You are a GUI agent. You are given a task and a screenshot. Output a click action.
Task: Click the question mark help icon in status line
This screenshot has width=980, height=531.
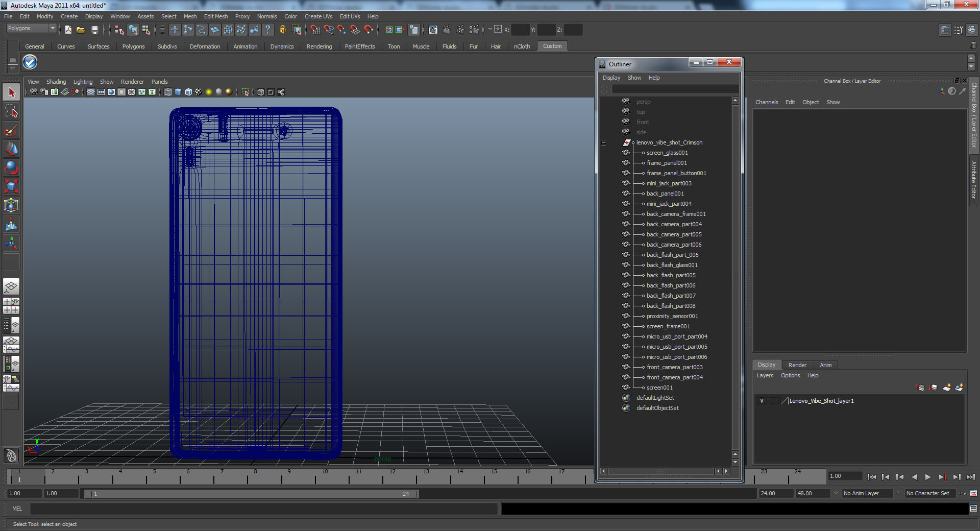click(x=268, y=30)
